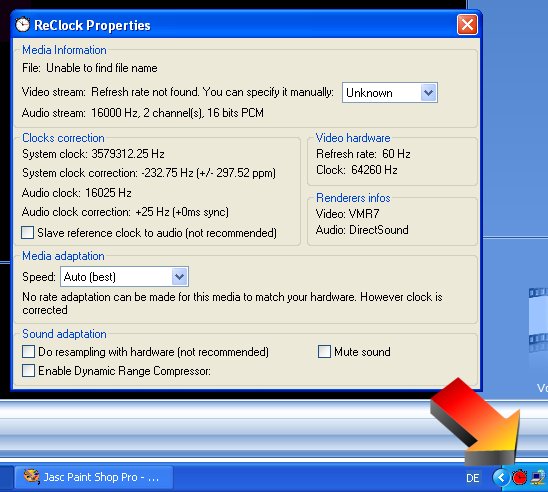
Task: Click the Paint Shop Pro palette icon
Action: point(31,477)
